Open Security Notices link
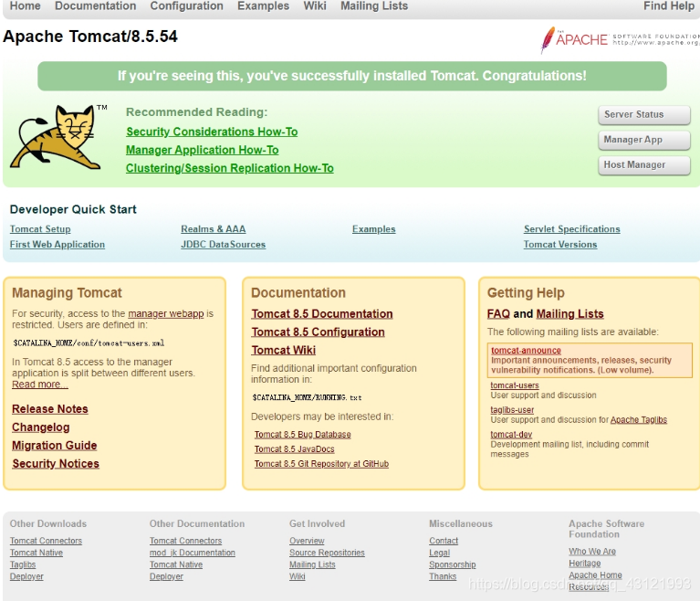This screenshot has height=601, width=700. coord(56,464)
